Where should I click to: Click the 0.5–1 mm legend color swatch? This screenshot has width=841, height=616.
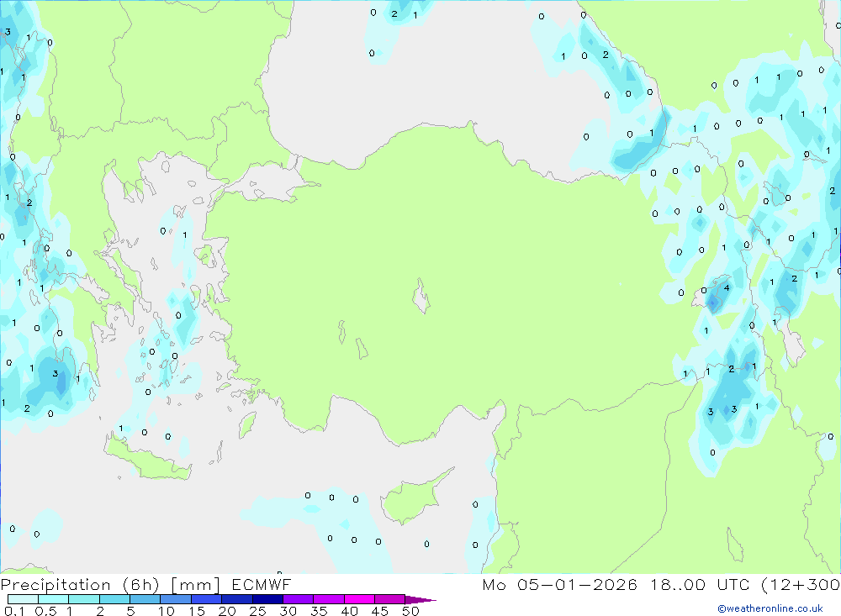pos(54,599)
